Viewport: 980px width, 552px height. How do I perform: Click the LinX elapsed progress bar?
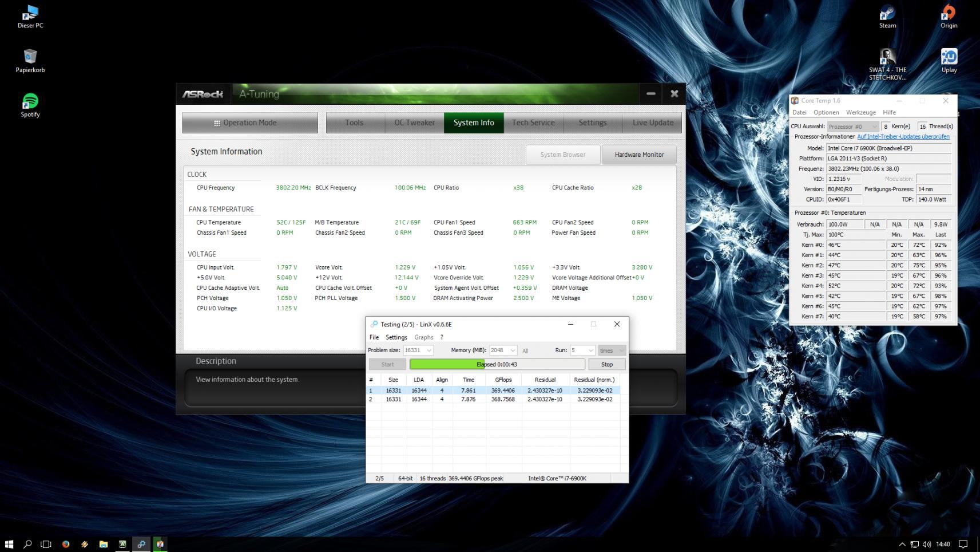(x=497, y=364)
